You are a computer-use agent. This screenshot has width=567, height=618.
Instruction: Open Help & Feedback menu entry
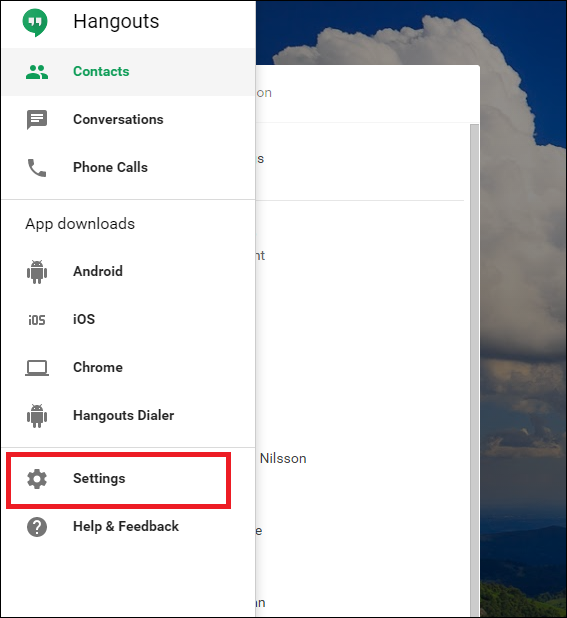[128, 527]
